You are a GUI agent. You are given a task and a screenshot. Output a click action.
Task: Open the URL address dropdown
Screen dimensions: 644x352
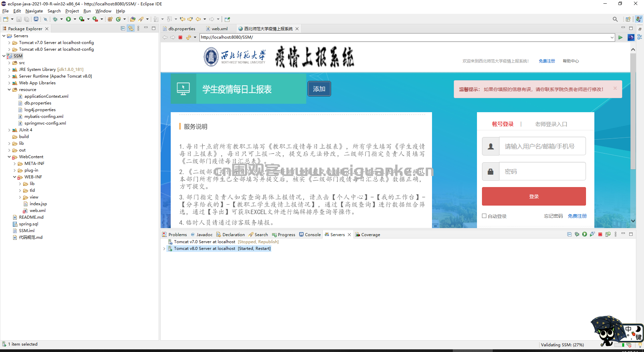612,37
